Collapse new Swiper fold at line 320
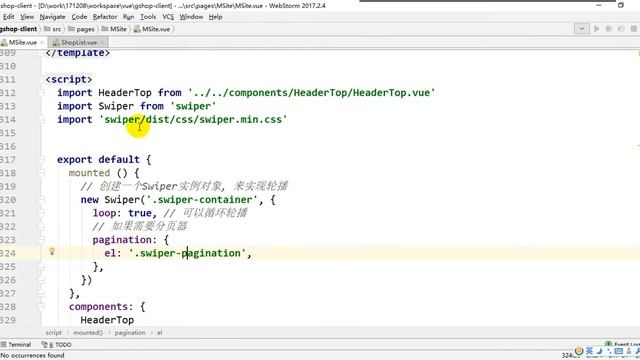640x360 pixels. (41, 200)
